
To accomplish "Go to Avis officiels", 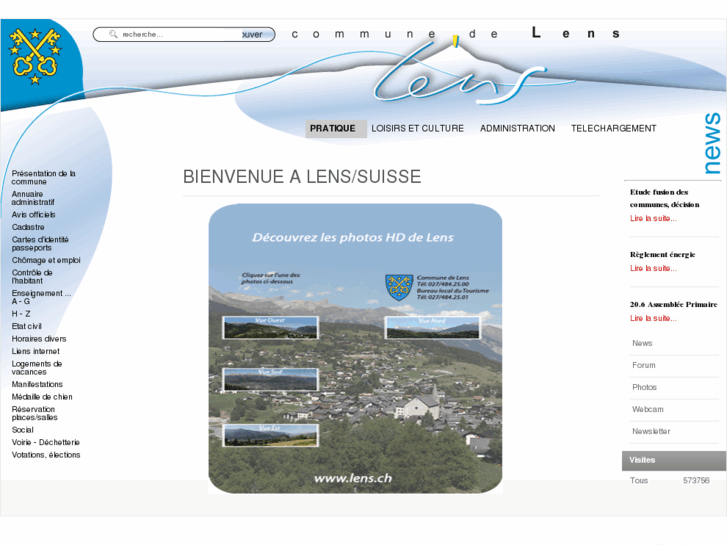I will click(x=33, y=215).
